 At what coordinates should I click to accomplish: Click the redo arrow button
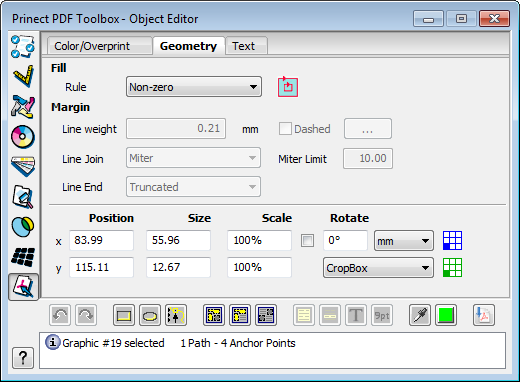(x=86, y=315)
